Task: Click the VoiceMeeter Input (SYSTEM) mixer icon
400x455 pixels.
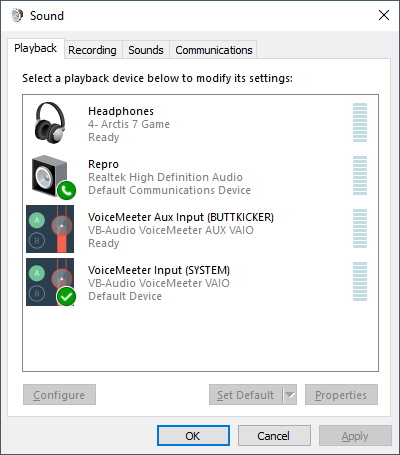Action: click(x=51, y=282)
